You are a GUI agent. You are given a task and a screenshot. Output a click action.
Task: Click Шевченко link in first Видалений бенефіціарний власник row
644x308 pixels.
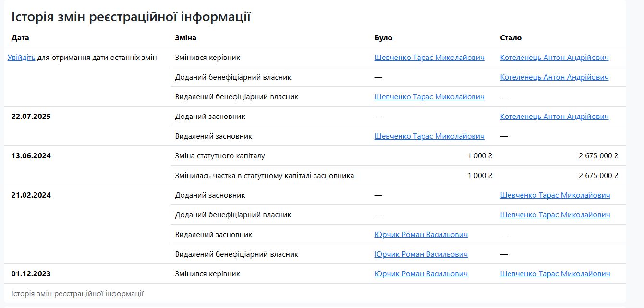click(429, 97)
